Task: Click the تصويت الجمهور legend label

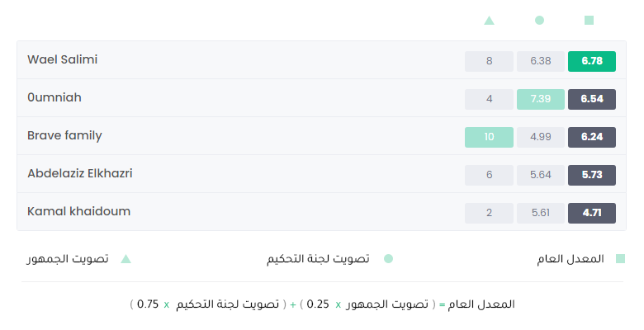Action: point(68,259)
